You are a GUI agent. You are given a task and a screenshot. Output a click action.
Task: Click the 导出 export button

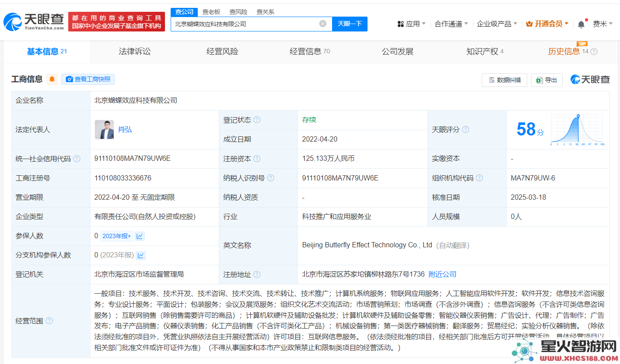pyautogui.click(x=547, y=80)
